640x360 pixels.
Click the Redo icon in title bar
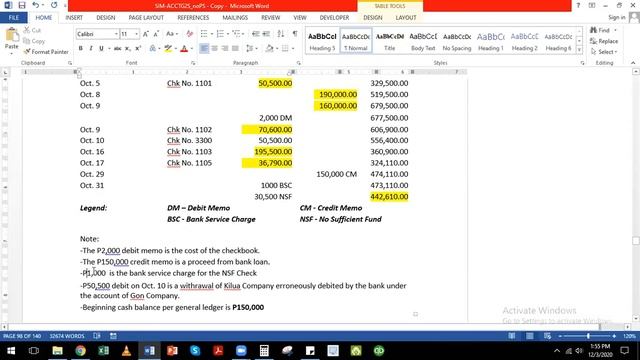click(x=54, y=5)
